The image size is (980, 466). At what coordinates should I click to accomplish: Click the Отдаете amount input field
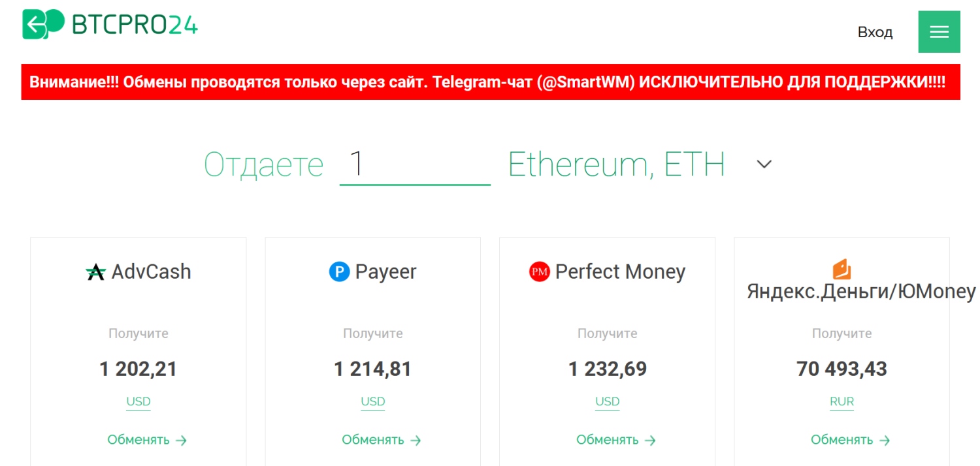[415, 165]
